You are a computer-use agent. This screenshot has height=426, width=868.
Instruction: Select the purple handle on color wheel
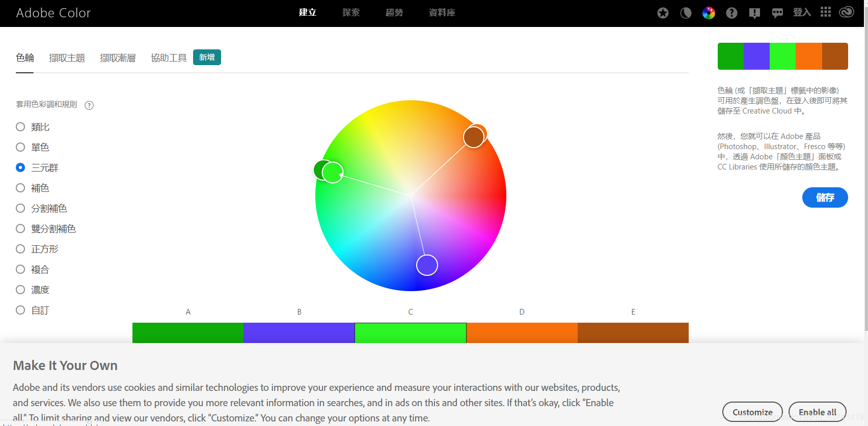[427, 265]
